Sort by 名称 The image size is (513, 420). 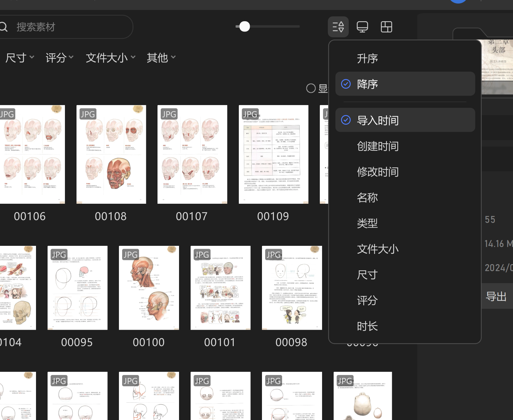pos(405,198)
